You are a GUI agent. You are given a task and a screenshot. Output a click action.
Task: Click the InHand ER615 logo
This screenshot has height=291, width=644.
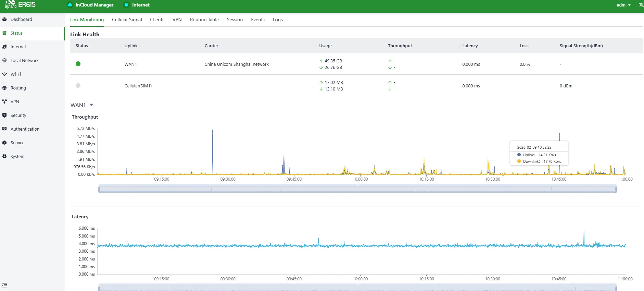[20, 5]
